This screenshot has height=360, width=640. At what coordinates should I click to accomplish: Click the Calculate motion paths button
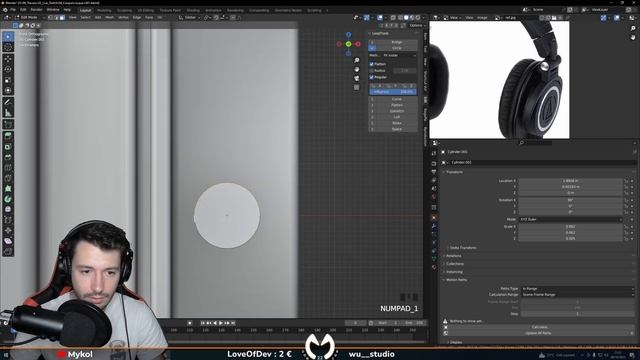[540, 327]
